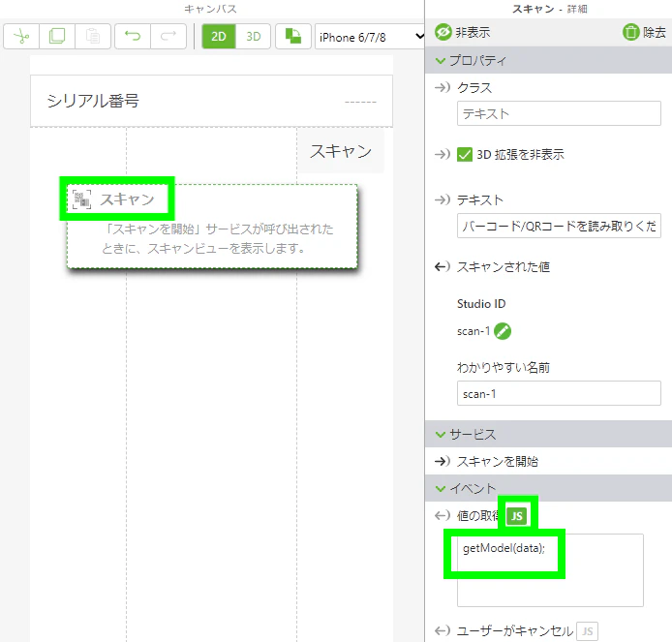The height and width of the screenshot is (642, 672).
Task: Collapse the プロパティ section
Action: pos(441,60)
